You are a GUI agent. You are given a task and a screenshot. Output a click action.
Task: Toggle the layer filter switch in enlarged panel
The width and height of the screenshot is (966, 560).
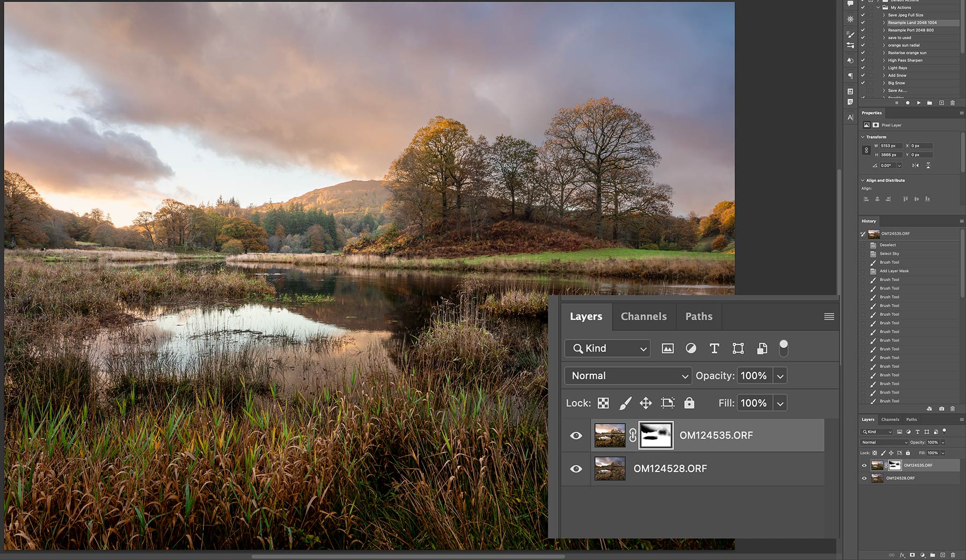[784, 348]
